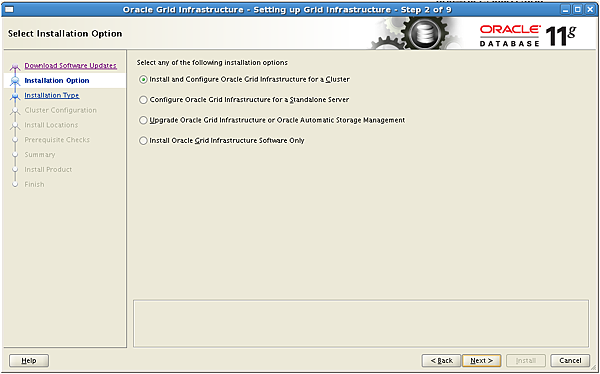
Task: Maximize the Oracle Grid Infrastructure window
Action: [x=578, y=9]
